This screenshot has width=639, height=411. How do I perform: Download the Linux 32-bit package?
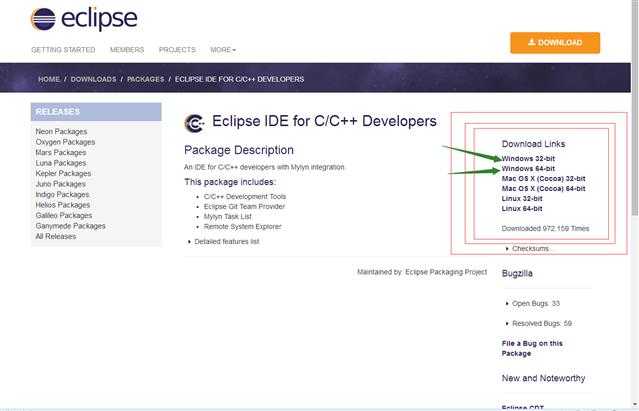tap(522, 199)
